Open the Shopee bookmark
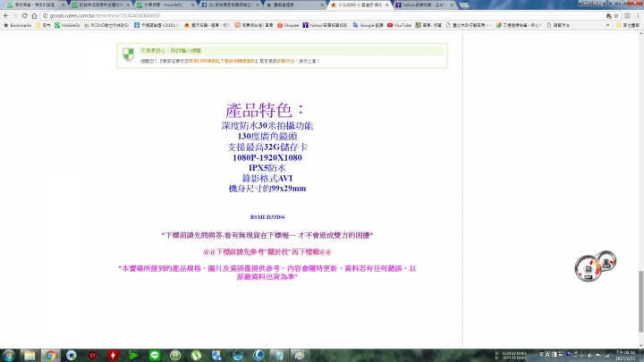Viewport: 644px width, 362px height. pyautogui.click(x=288, y=25)
